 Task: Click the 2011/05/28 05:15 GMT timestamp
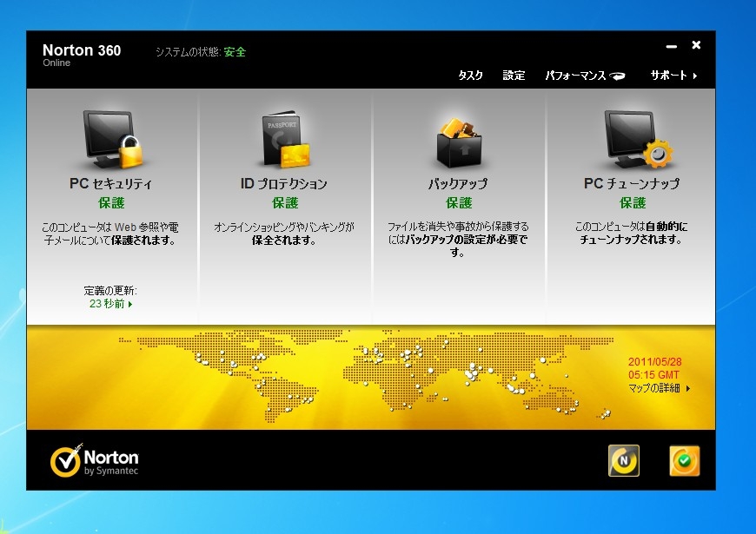tap(654, 368)
